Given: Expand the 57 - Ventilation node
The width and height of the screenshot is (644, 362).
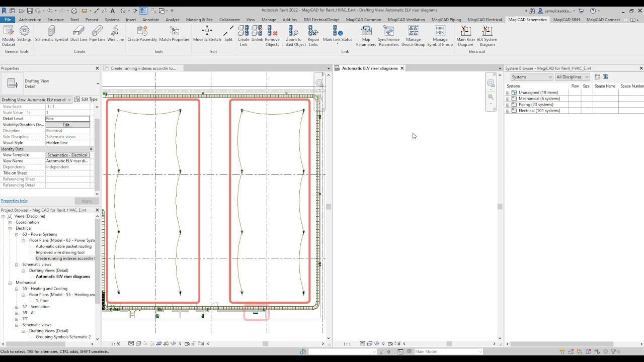Looking at the screenshot, I should point(17,307).
